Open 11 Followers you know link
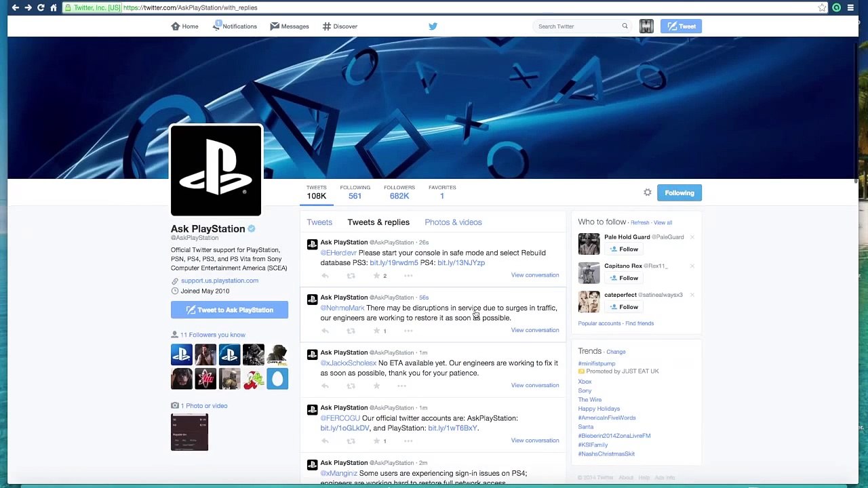Screen dimensions: 868x488 click(213, 335)
